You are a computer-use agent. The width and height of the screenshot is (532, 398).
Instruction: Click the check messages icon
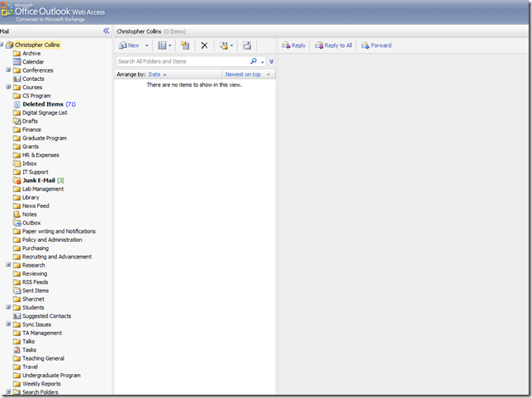247,45
